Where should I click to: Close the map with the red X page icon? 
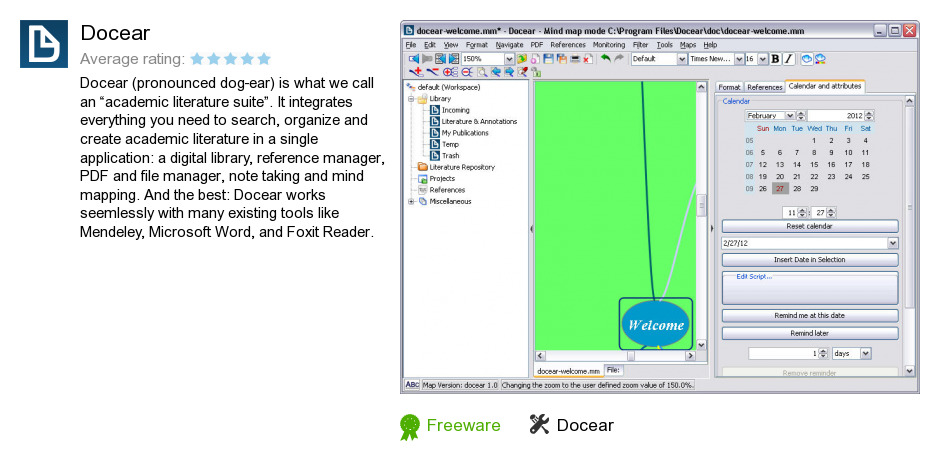[x=588, y=59]
